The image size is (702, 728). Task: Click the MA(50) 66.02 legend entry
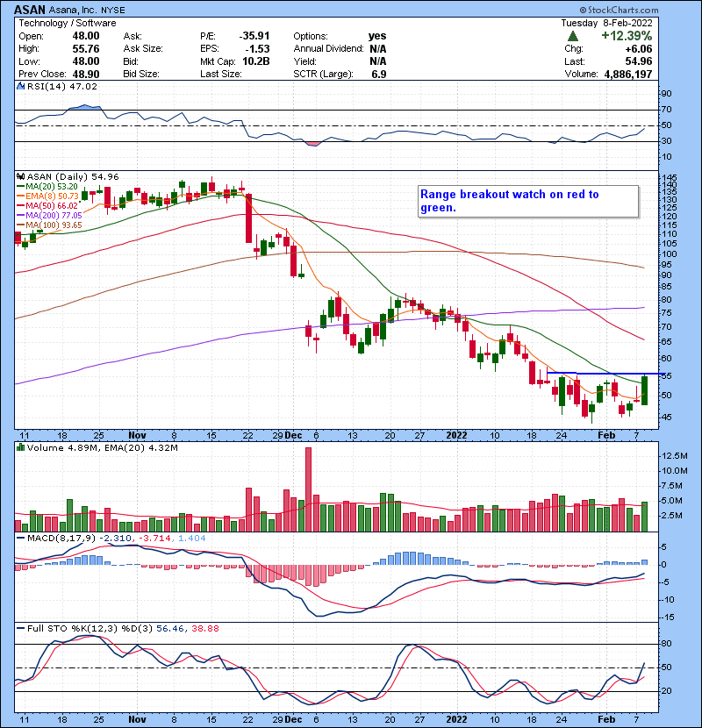coord(47,205)
